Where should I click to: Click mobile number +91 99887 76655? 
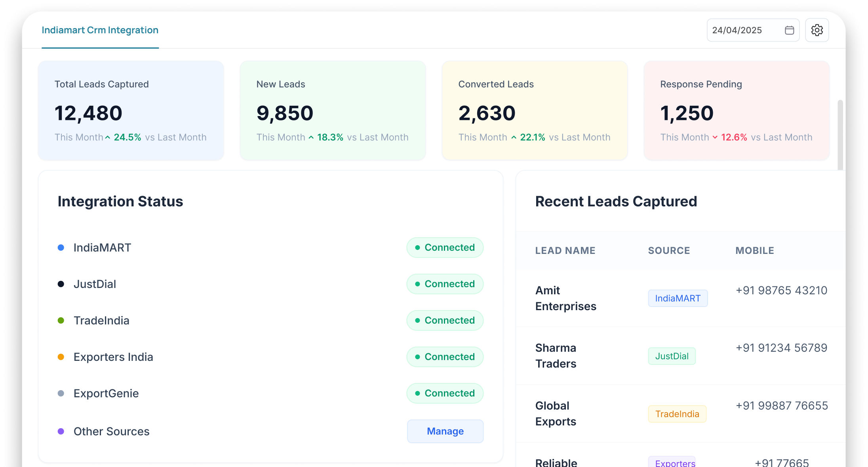coord(782,406)
